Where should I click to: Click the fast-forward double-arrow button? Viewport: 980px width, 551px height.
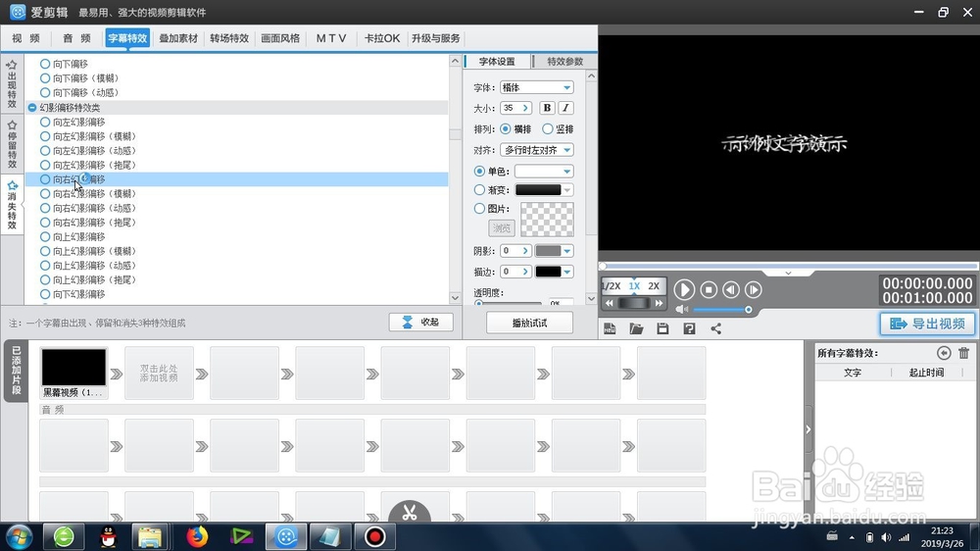pyautogui.click(x=659, y=303)
